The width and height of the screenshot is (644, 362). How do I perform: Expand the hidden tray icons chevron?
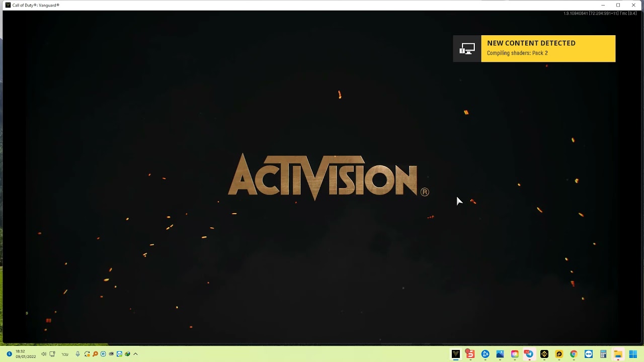pyautogui.click(x=135, y=354)
